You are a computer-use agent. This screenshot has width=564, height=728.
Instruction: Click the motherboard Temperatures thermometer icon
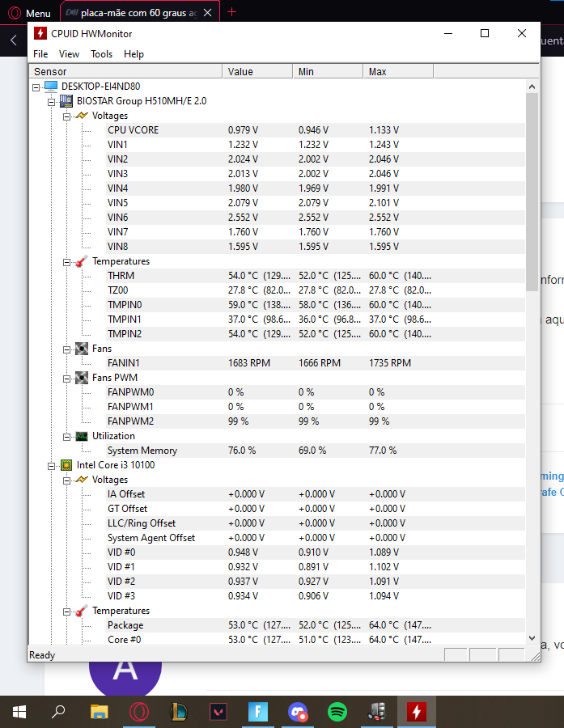[82, 261]
